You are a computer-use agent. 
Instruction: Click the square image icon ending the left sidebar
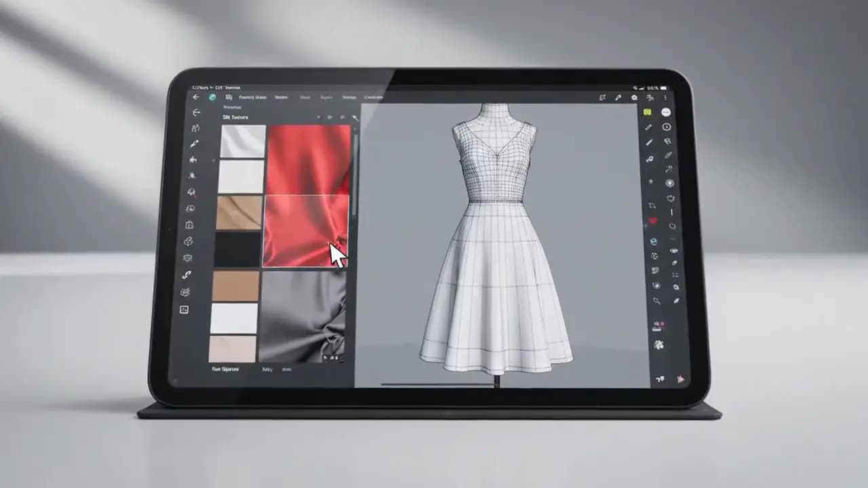click(184, 310)
